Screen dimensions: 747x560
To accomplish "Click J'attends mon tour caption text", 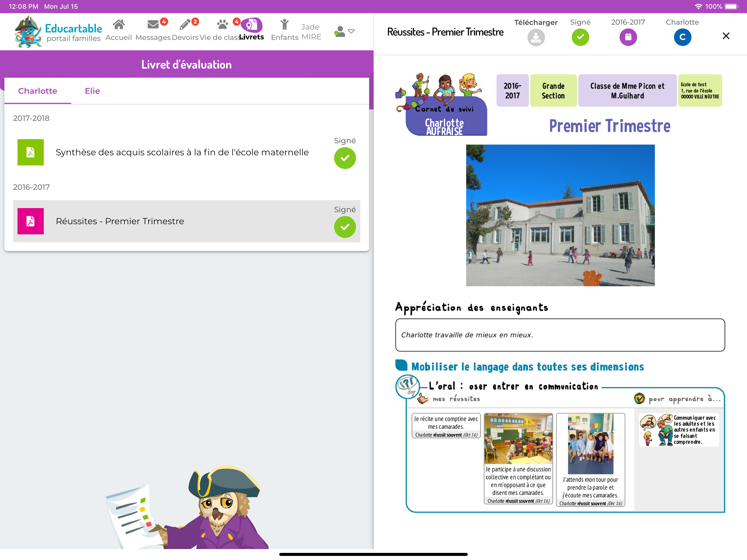I will click(590, 487).
